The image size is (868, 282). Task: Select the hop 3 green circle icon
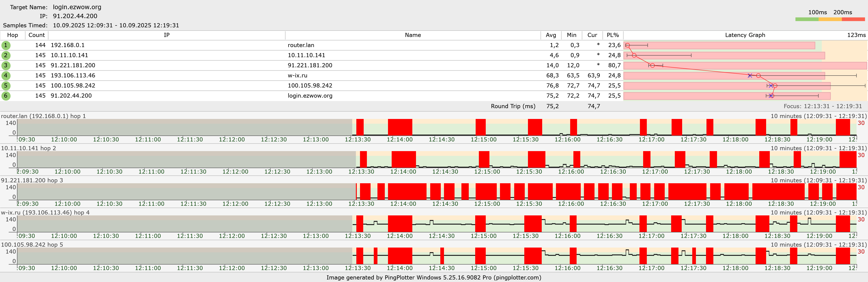(x=6, y=65)
